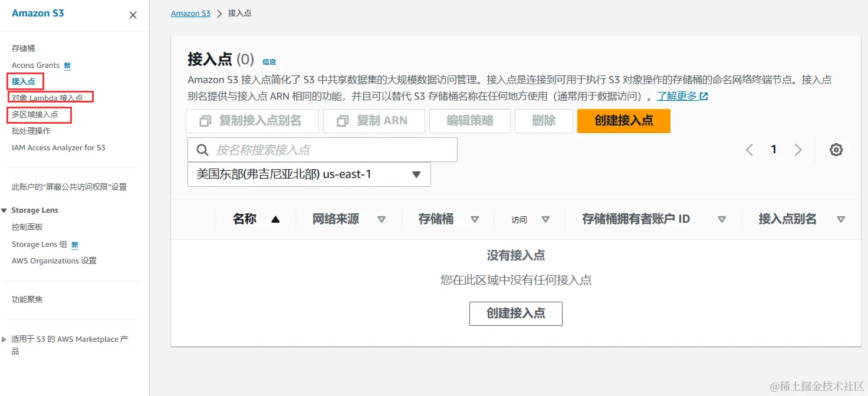Click the 复制 ARN button
The width and height of the screenshot is (868, 396).
tap(374, 121)
